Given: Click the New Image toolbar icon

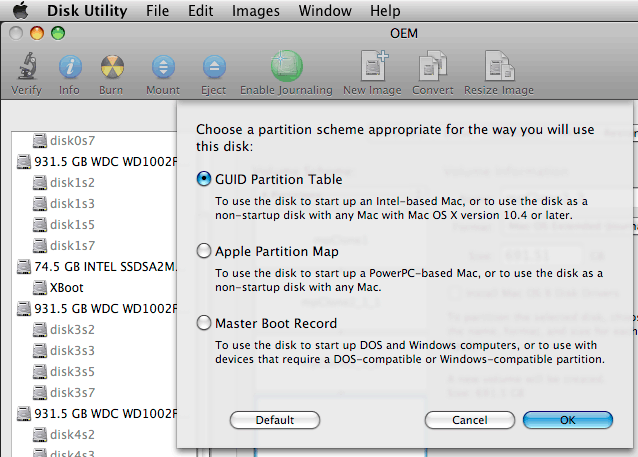Looking at the screenshot, I should coord(374,66).
